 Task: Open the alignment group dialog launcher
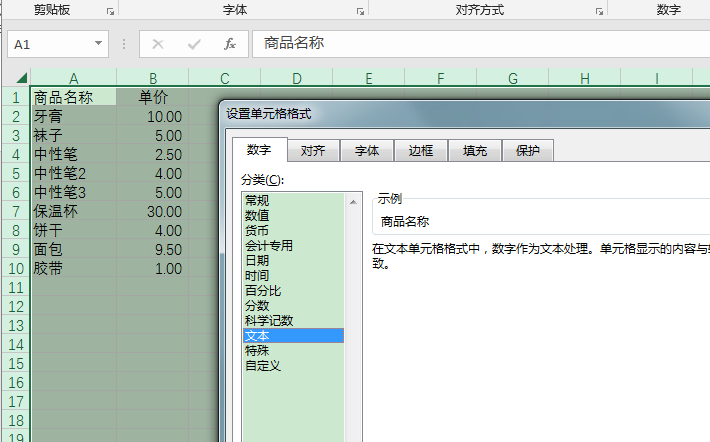pyautogui.click(x=599, y=11)
